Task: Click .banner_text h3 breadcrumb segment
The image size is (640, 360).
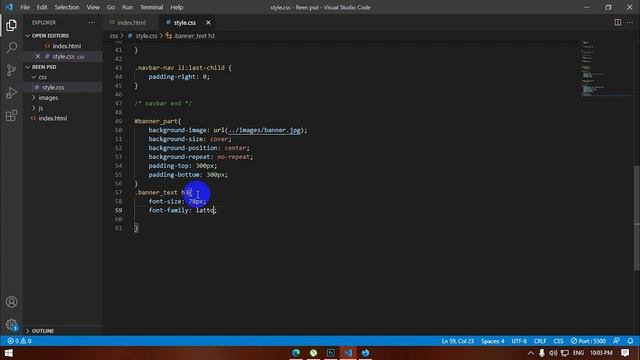Action: coord(194,36)
